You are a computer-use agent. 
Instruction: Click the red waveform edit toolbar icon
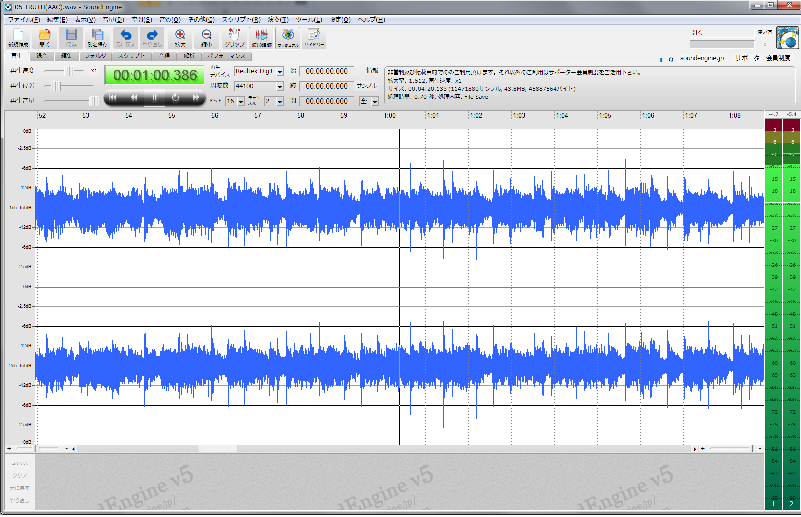click(x=261, y=37)
